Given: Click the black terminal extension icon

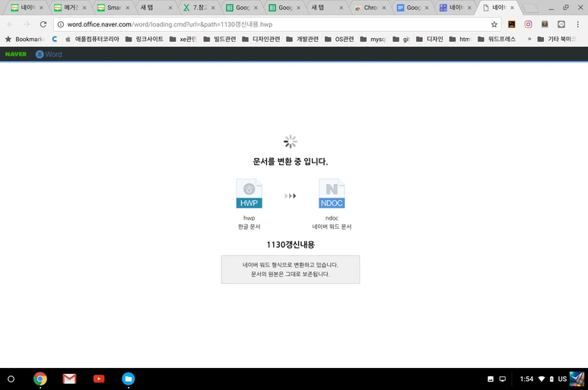Looking at the screenshot, I should pyautogui.click(x=511, y=24).
